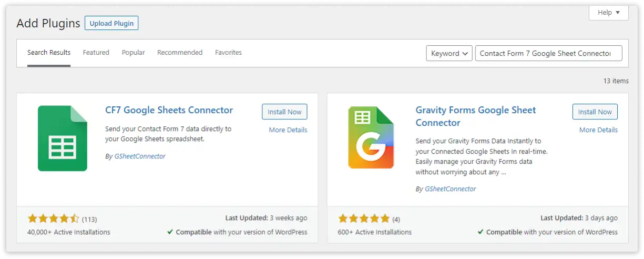Image resolution: width=644 pixels, height=259 pixels.
Task: Open More Details for CF7 Google Sheets Connector
Action: 288,130
